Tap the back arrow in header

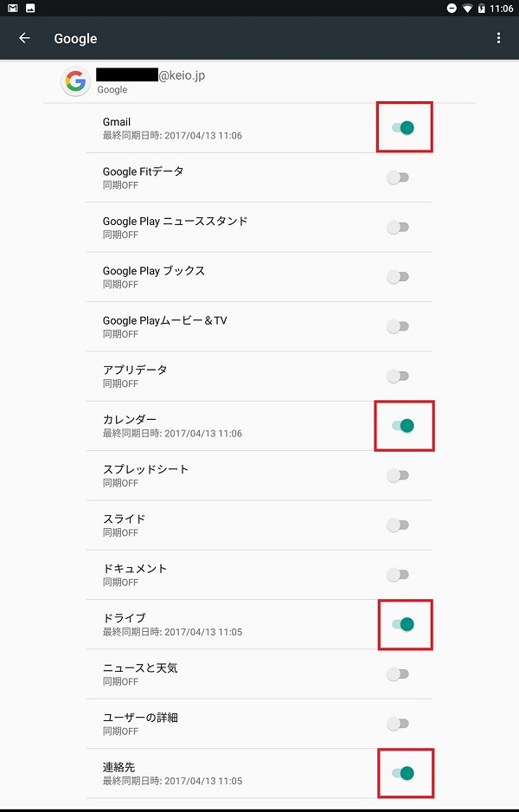(24, 38)
